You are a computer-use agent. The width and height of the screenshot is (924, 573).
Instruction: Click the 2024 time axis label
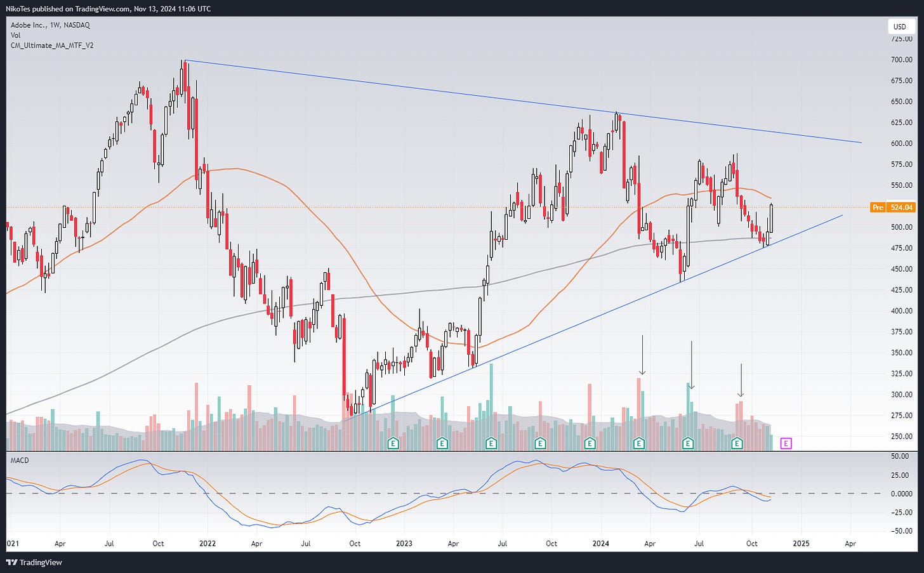601,544
